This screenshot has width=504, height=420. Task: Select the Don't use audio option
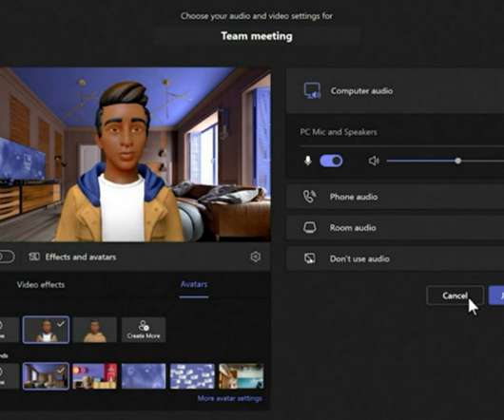tap(396, 258)
